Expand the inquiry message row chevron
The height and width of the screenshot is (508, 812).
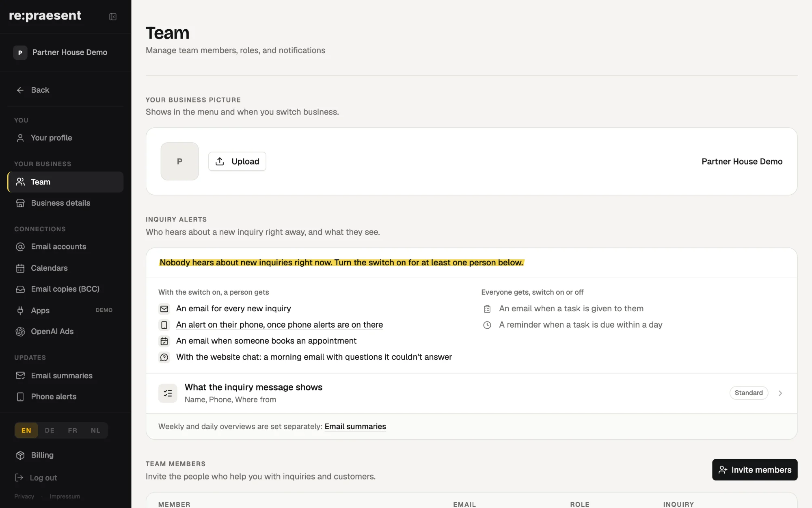coord(780,393)
